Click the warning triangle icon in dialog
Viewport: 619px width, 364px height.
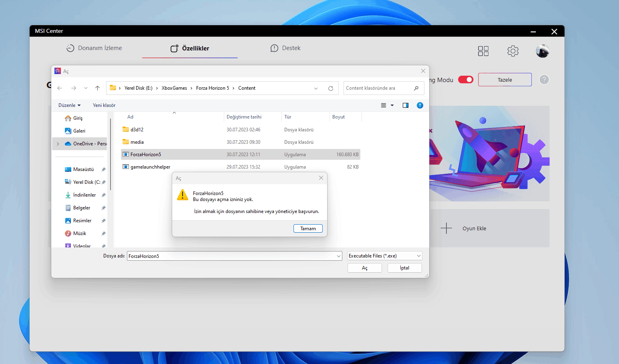(183, 195)
